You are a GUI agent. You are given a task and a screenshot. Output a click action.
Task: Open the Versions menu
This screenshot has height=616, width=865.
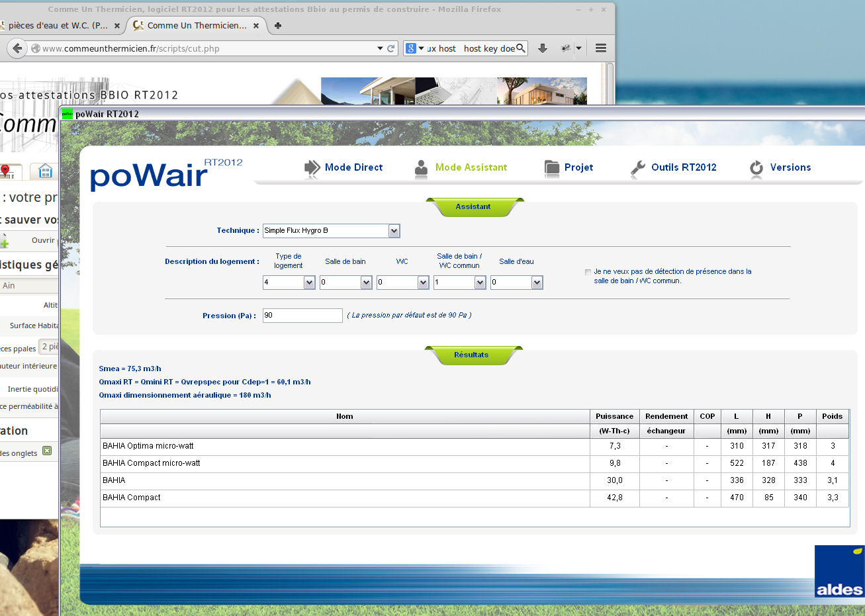pos(790,167)
